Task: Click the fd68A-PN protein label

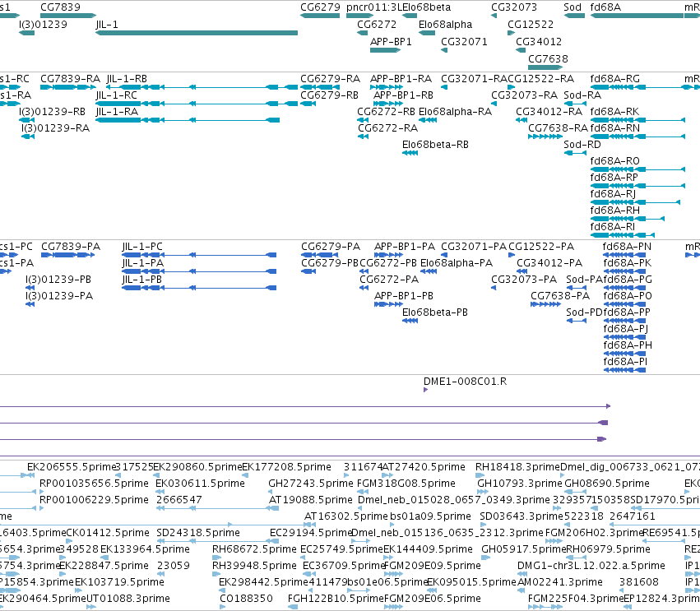Action: pyautogui.click(x=627, y=247)
